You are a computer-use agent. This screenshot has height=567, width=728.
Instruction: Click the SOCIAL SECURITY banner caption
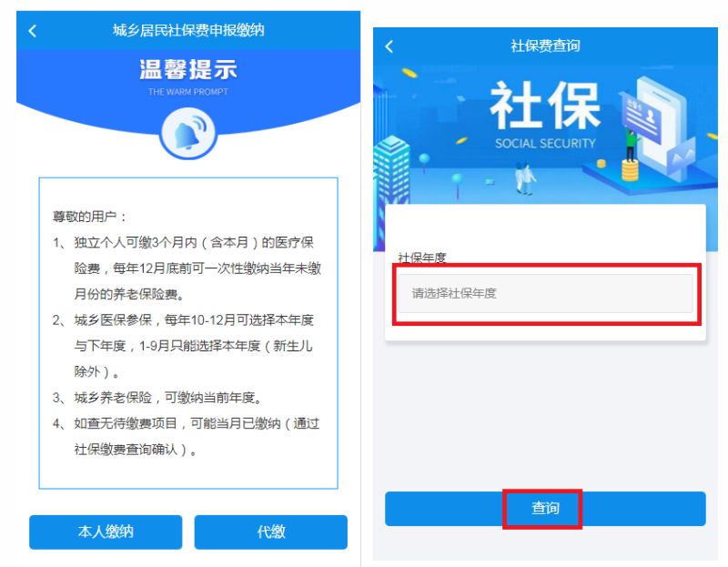(x=545, y=143)
